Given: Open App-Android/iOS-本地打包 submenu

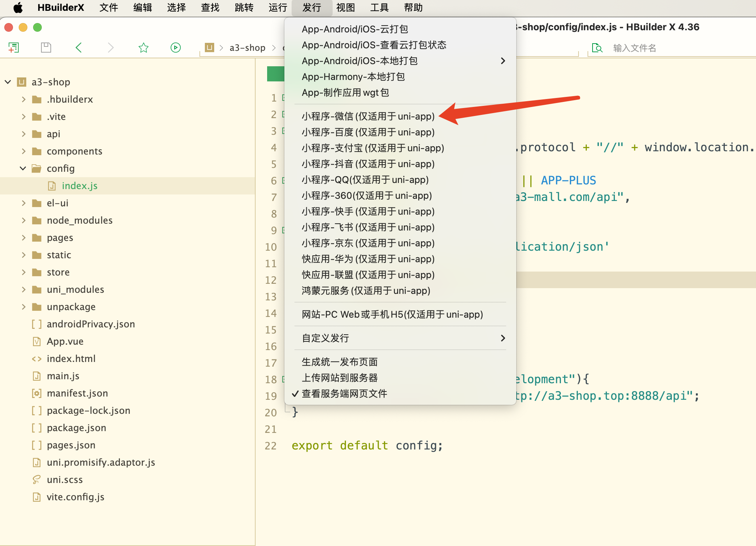Looking at the screenshot, I should click(400, 61).
